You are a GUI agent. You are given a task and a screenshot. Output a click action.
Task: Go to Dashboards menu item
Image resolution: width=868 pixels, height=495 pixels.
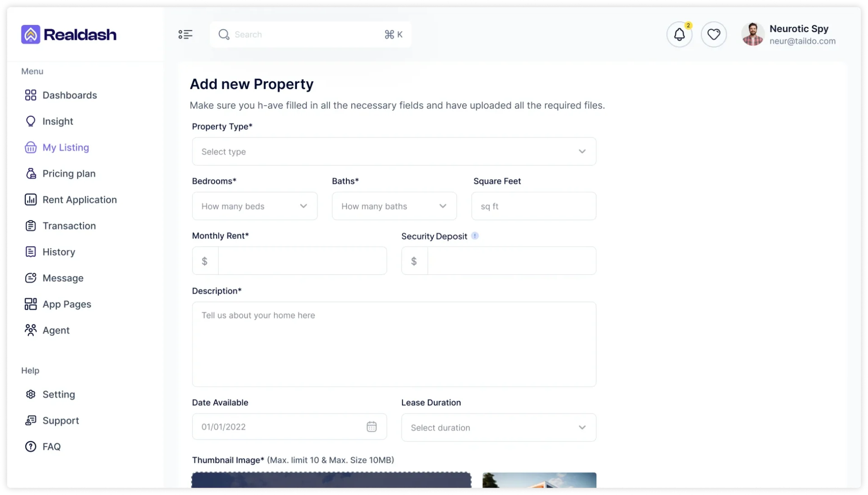(61, 95)
